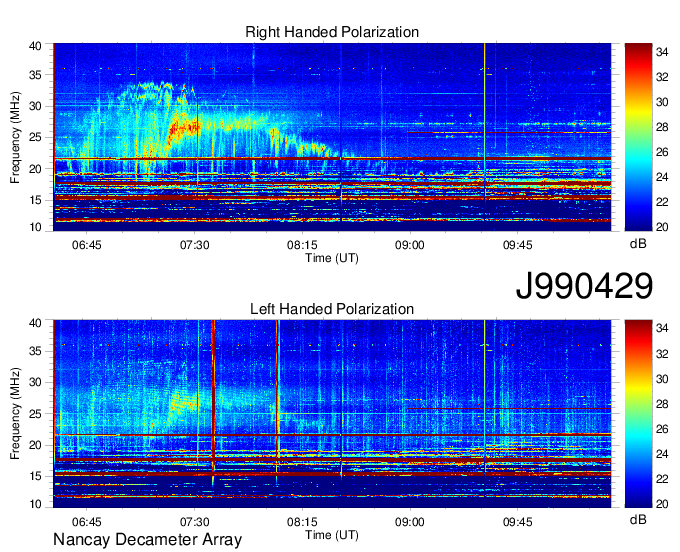
Task: Click the '30' frequency tick on the bottom plot
Action: click(x=35, y=382)
